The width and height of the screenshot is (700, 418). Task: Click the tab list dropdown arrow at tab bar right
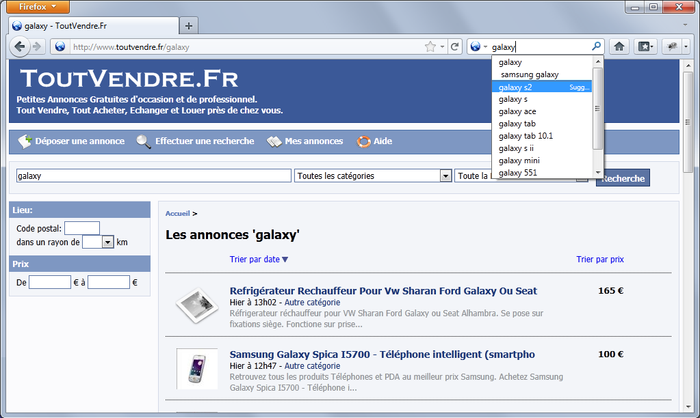685,25
